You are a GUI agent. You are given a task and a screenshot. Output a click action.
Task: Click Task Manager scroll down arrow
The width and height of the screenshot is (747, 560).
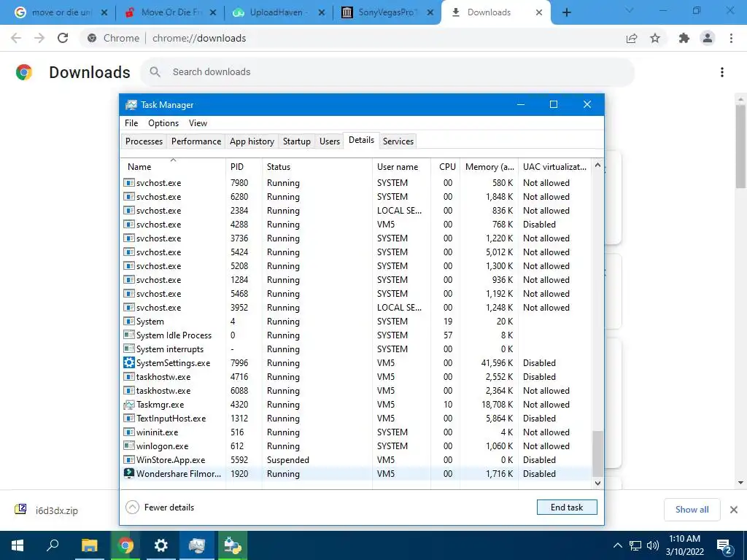(x=597, y=483)
